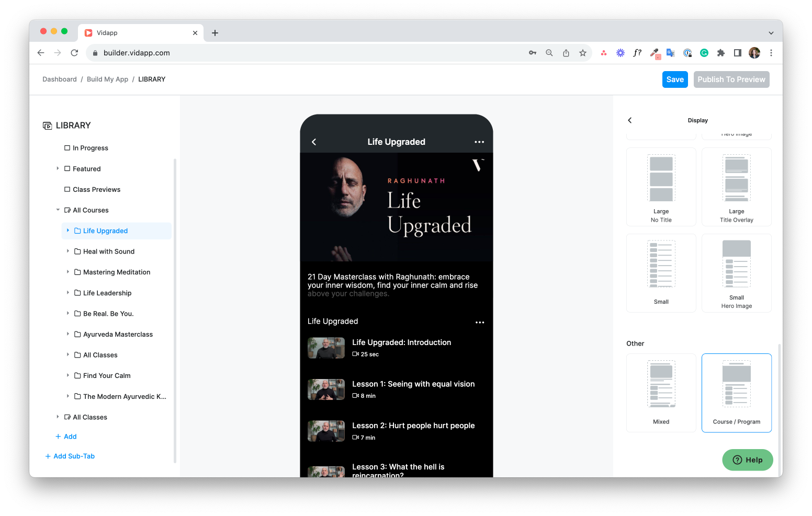The image size is (812, 516).
Task: Click the share icon in address bar
Action: tap(566, 53)
